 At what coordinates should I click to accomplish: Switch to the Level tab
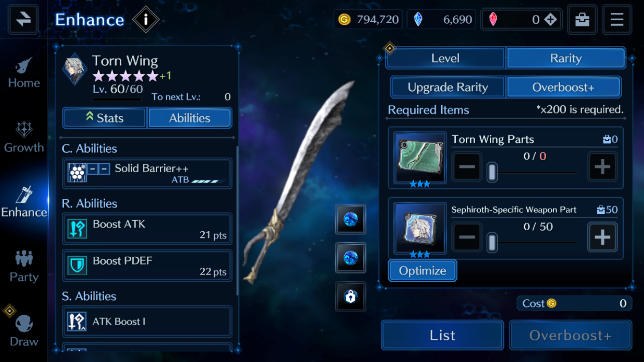[445, 58]
